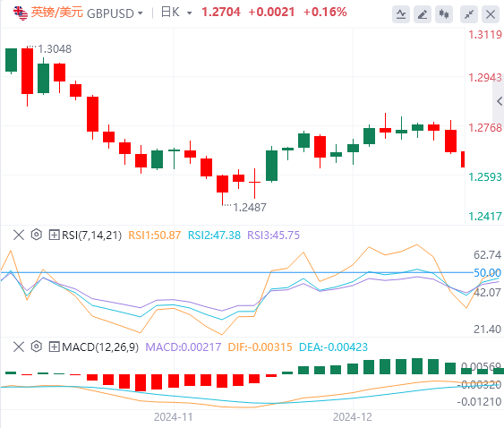This screenshot has width=504, height=428.
Task: Open the 日K timeframe dropdown
Action: [x=176, y=13]
